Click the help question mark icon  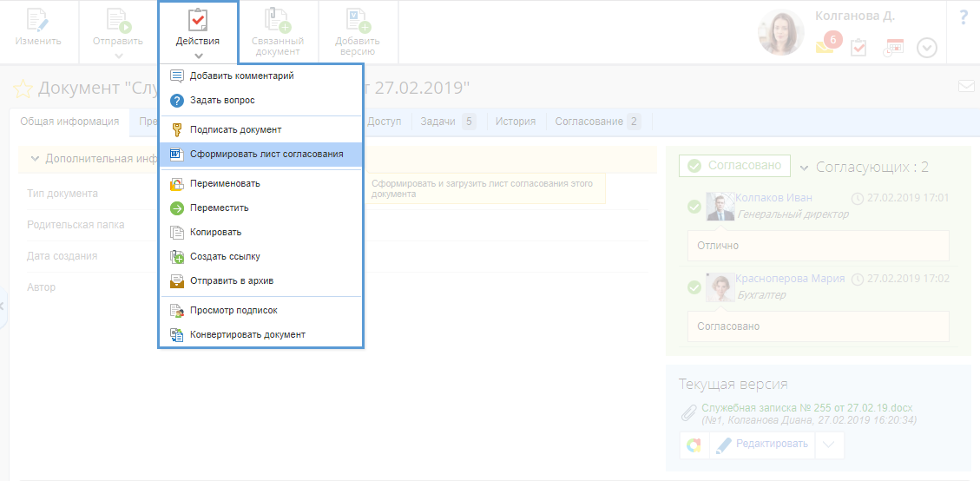[963, 17]
